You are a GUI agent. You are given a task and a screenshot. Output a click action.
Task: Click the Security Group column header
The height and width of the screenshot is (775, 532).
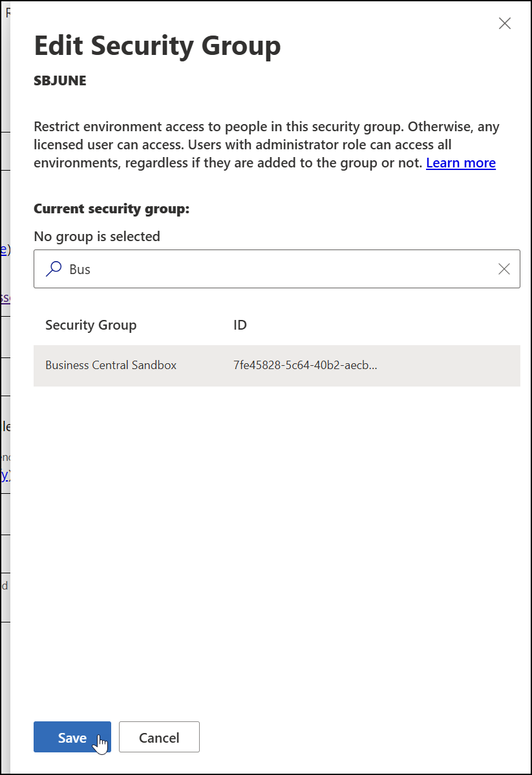pos(91,325)
